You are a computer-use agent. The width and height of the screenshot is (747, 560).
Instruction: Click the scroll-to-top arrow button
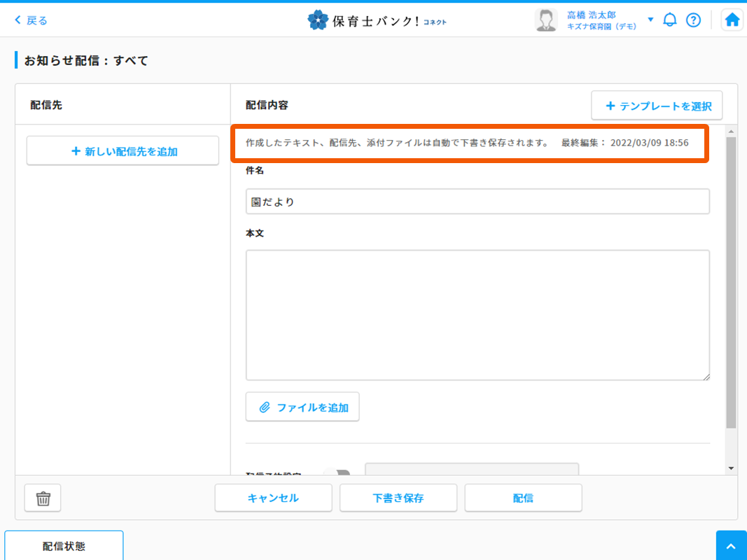point(731,545)
